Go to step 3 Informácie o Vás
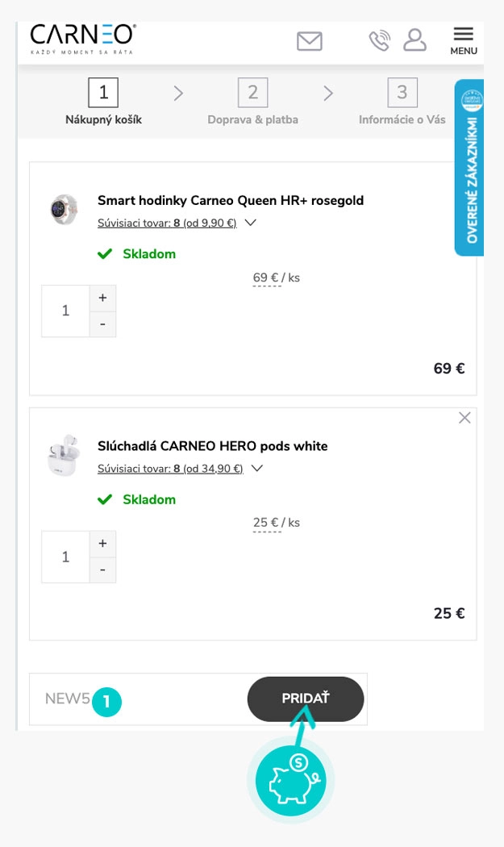This screenshot has height=847, width=504. [402, 102]
